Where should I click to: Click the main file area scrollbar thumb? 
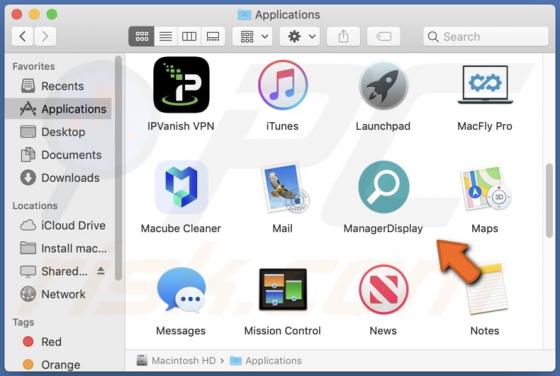(x=549, y=200)
